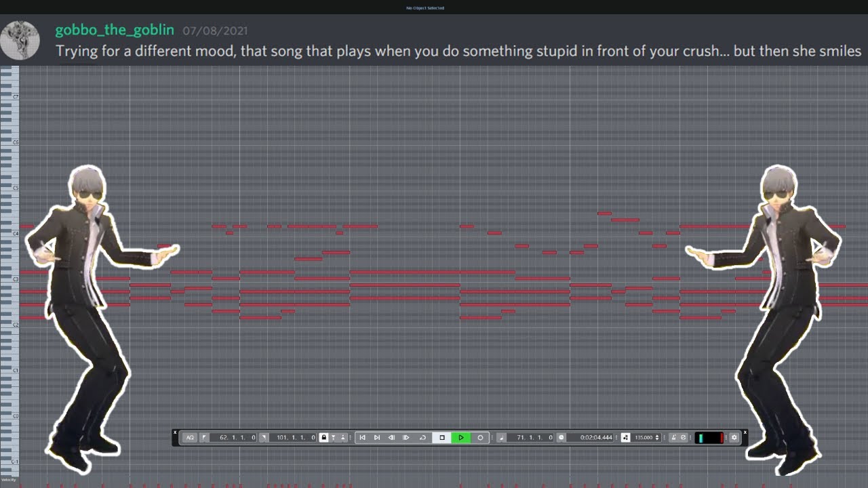Image resolution: width=868 pixels, height=488 pixels.
Task: Click the message text starting 'Trying for a different mood'
Action: (458, 52)
